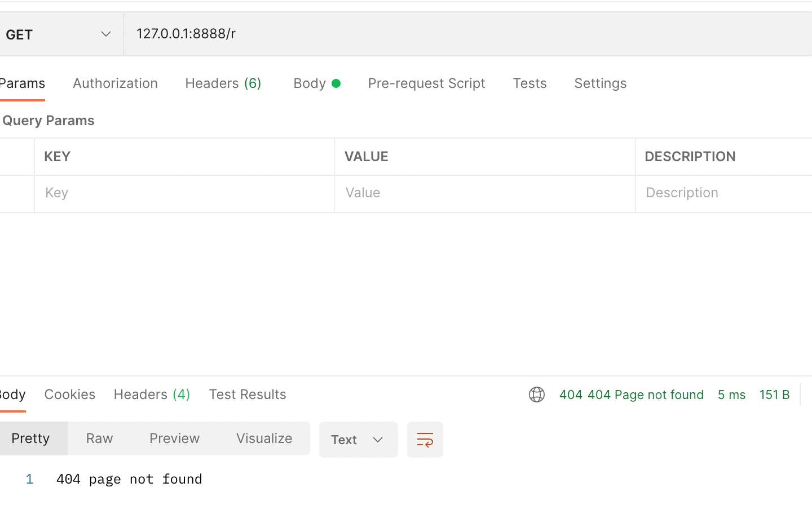Switch to the Tests tab

(529, 83)
